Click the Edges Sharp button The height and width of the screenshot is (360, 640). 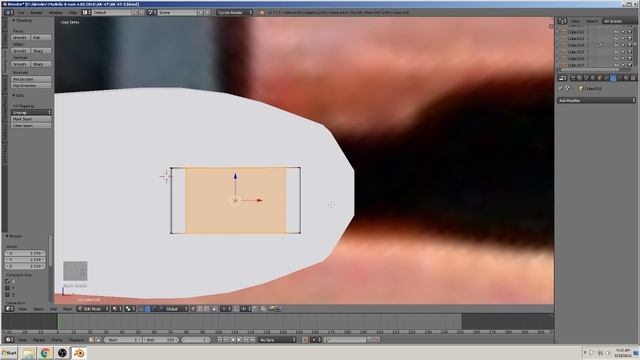coord(40,51)
